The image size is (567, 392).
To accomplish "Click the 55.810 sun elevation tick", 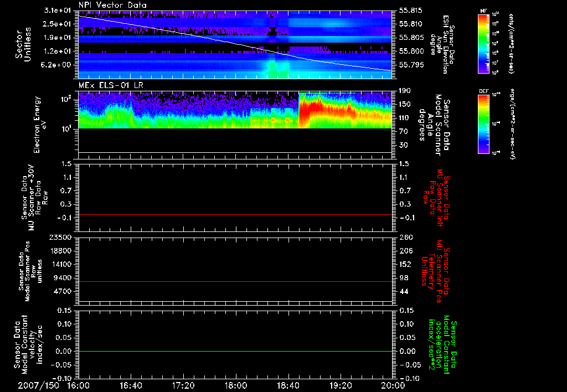I will (410, 24).
